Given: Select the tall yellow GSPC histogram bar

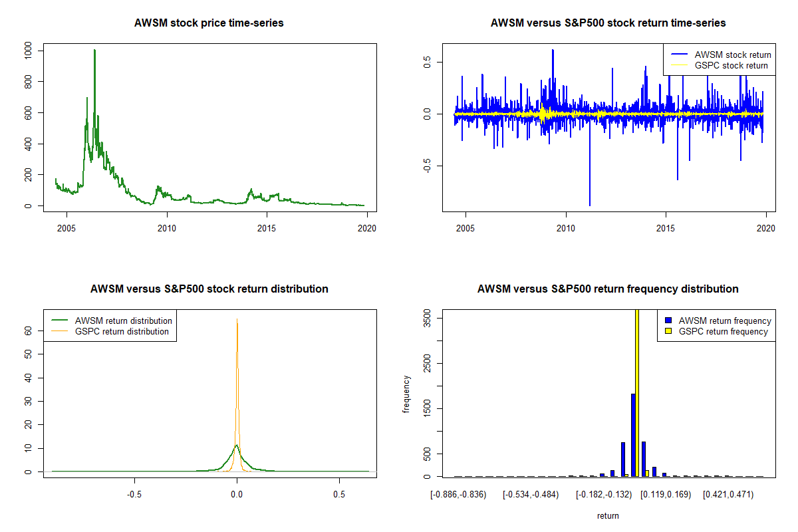Looking at the screenshot, I should point(637,392).
